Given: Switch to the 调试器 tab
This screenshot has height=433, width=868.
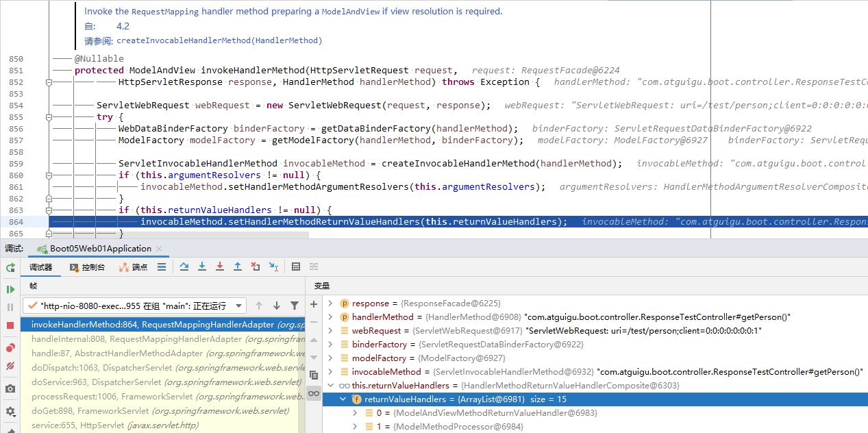Looking at the screenshot, I should point(41,267).
